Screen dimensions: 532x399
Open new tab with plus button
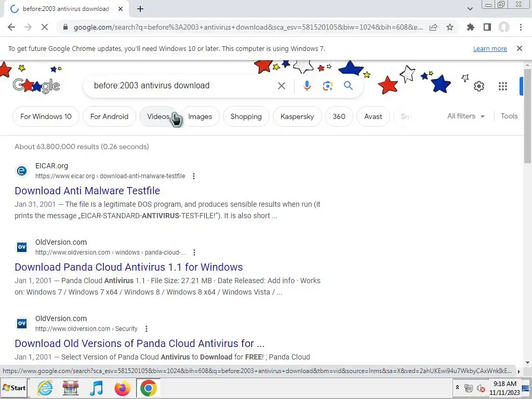[140, 9]
